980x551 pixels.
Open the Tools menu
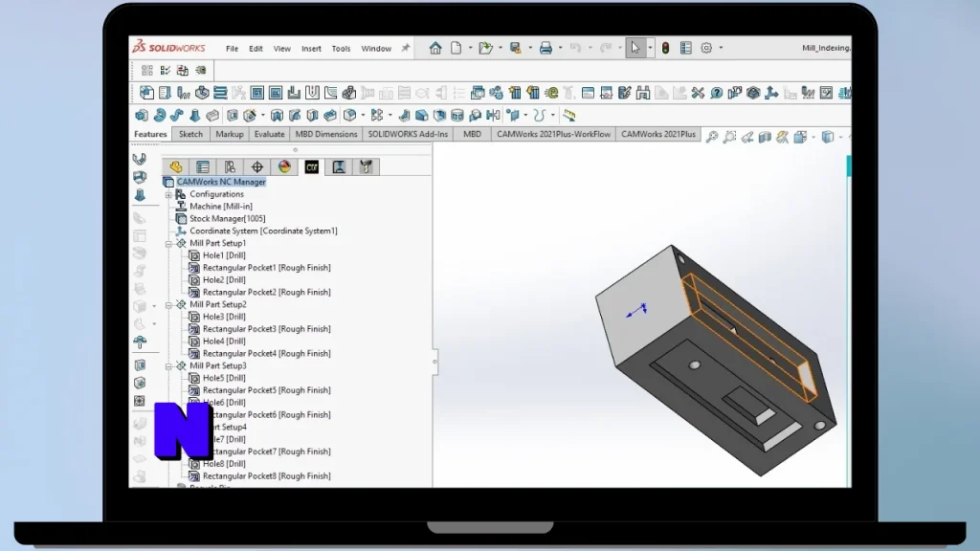point(342,48)
